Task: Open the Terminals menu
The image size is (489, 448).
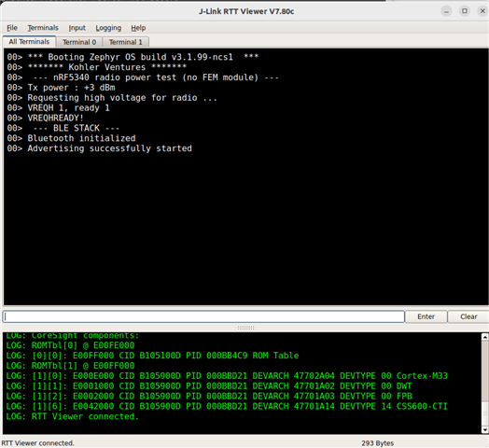Action: tap(43, 28)
